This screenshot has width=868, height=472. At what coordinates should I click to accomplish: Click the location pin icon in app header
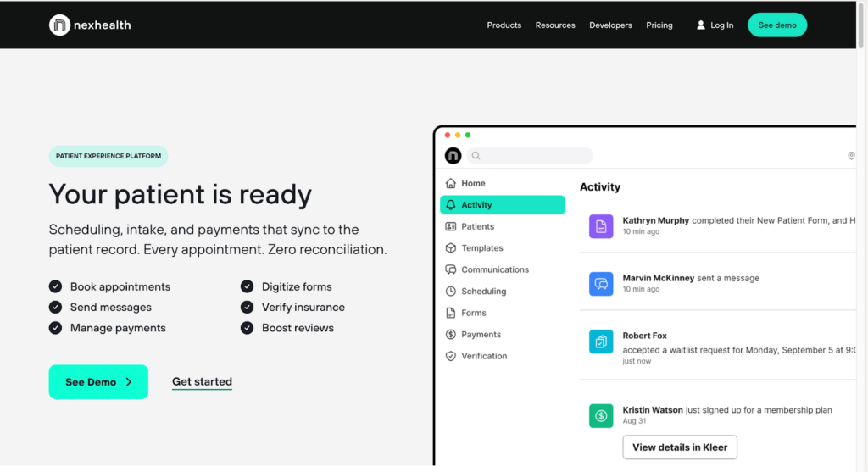[851, 156]
